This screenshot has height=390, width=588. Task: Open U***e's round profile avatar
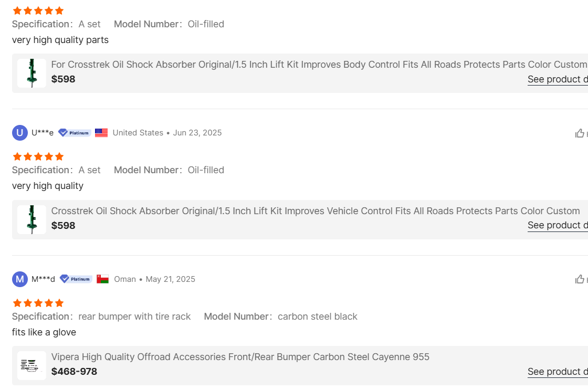[20, 133]
